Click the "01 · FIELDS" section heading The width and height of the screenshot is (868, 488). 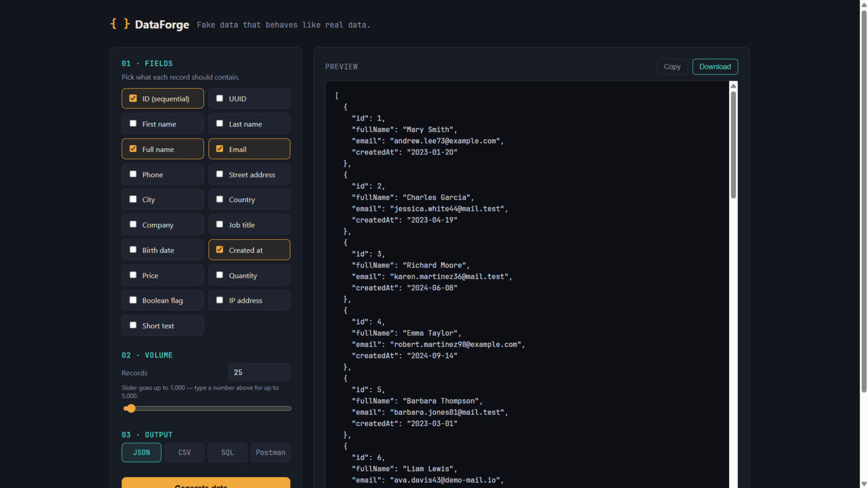(147, 63)
